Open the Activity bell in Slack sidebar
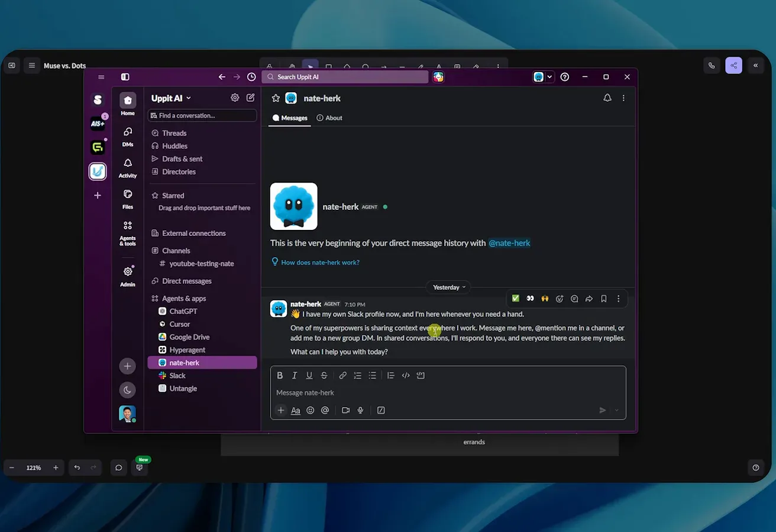Screen dimensions: 776x532 [x=128, y=163]
